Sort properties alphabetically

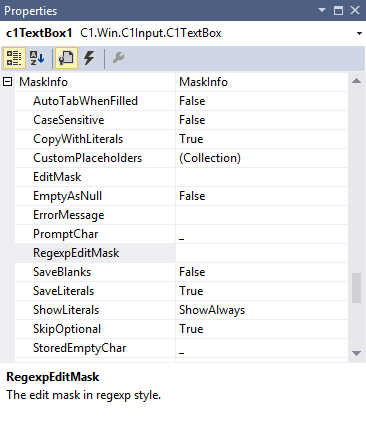pos(37,58)
